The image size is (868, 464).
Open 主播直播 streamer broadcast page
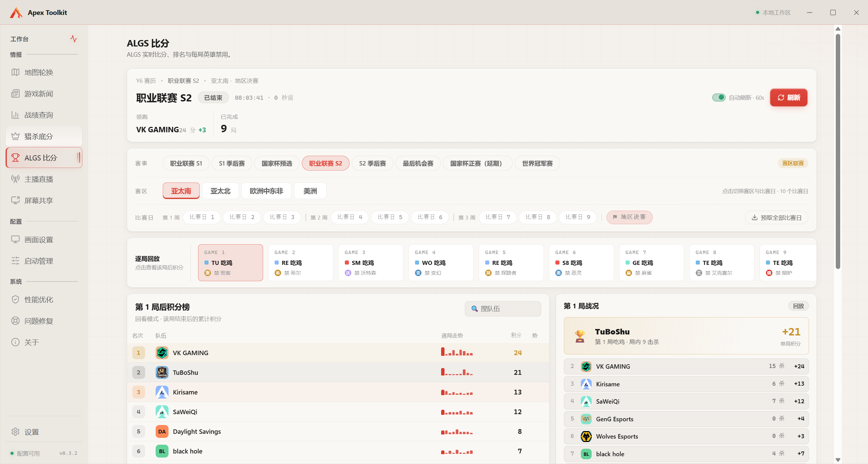[x=44, y=179]
